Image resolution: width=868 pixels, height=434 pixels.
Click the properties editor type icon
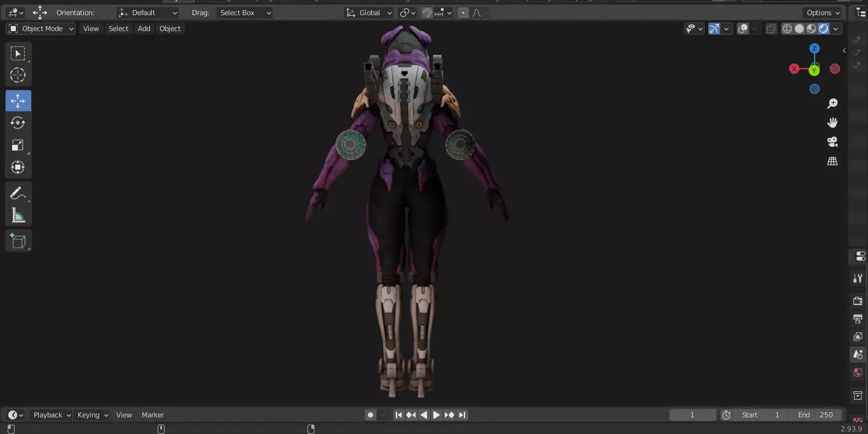[x=860, y=256]
